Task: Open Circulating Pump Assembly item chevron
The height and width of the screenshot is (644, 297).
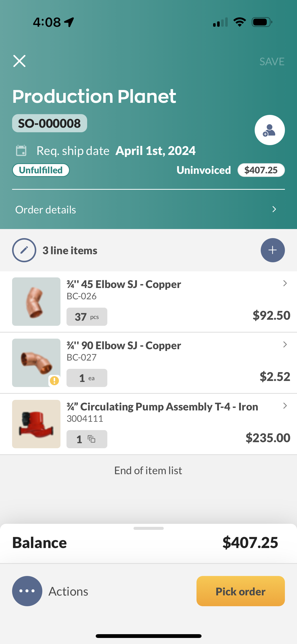Action: (x=285, y=406)
